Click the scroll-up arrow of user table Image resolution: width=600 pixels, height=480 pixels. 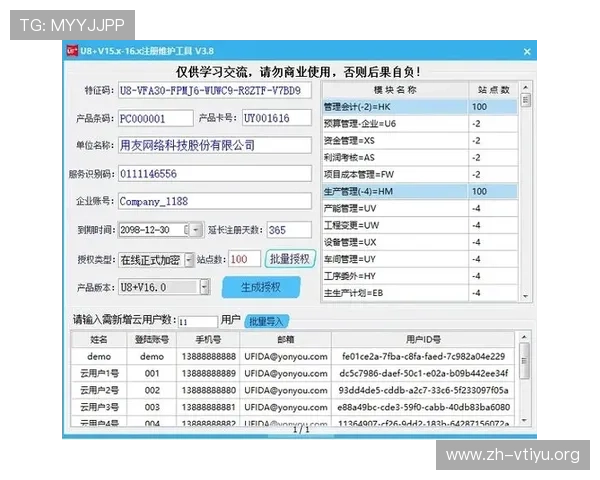click(524, 337)
